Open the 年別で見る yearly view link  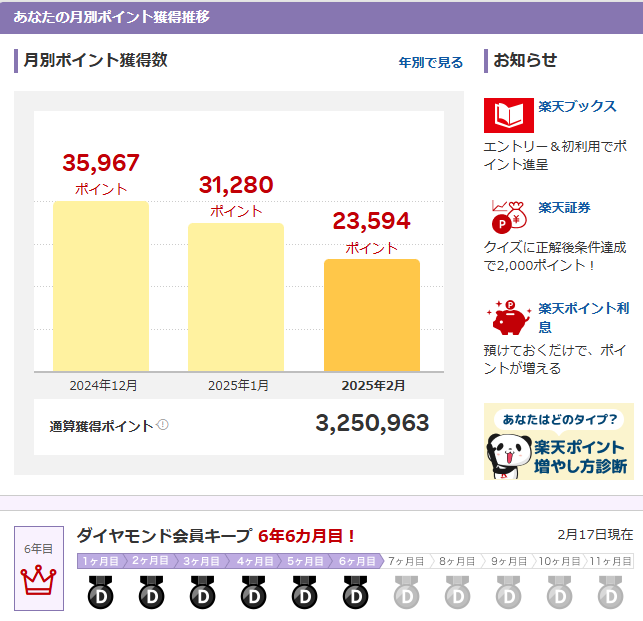tap(431, 62)
